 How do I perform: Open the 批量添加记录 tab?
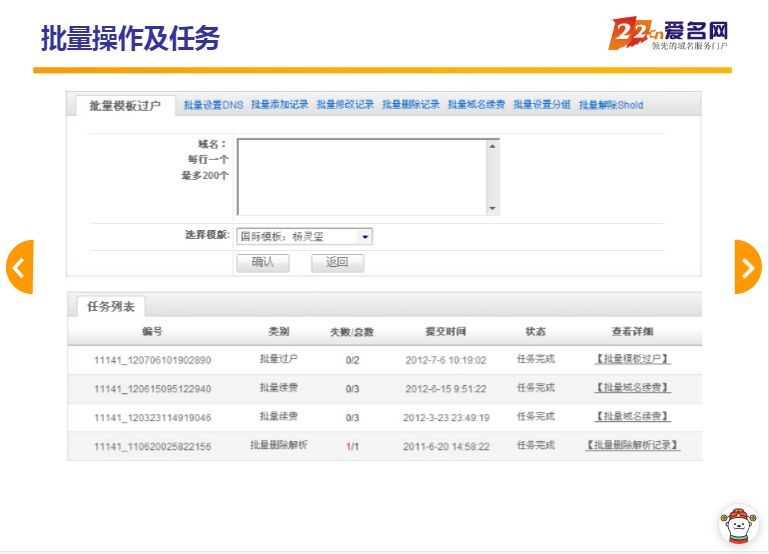tap(279, 105)
